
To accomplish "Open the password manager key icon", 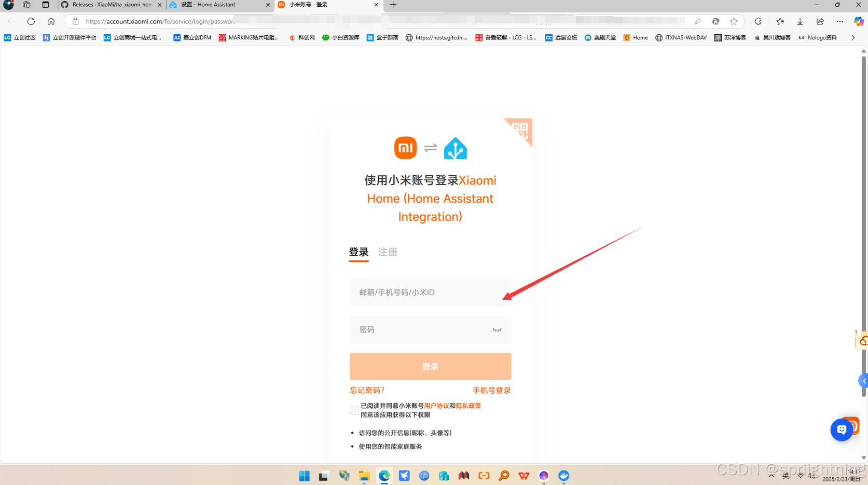I will [697, 21].
